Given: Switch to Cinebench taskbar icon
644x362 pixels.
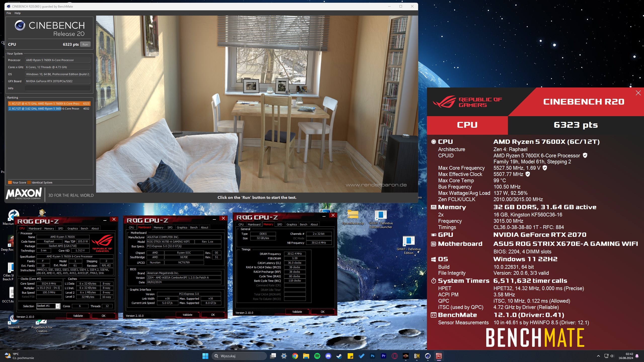Looking at the screenshot, I should (428, 356).
